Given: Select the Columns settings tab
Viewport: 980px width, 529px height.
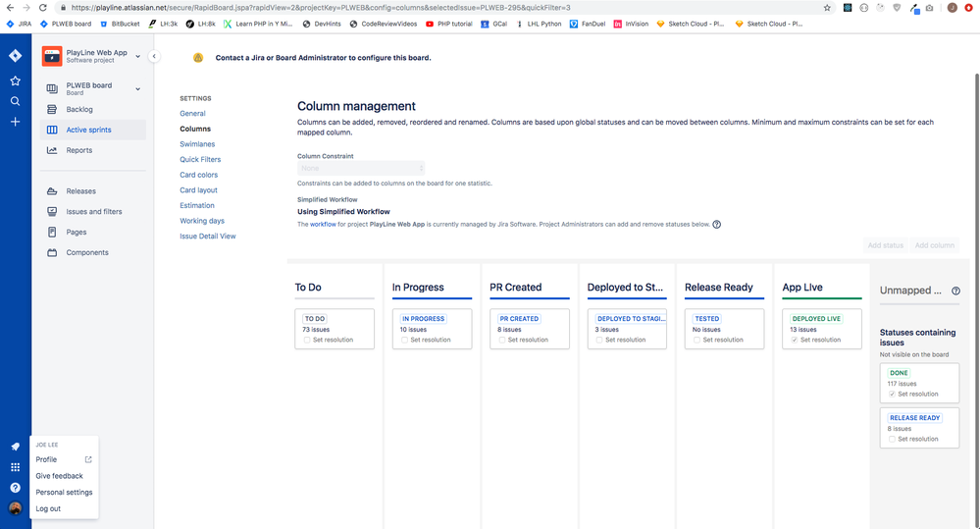Looking at the screenshot, I should point(195,129).
